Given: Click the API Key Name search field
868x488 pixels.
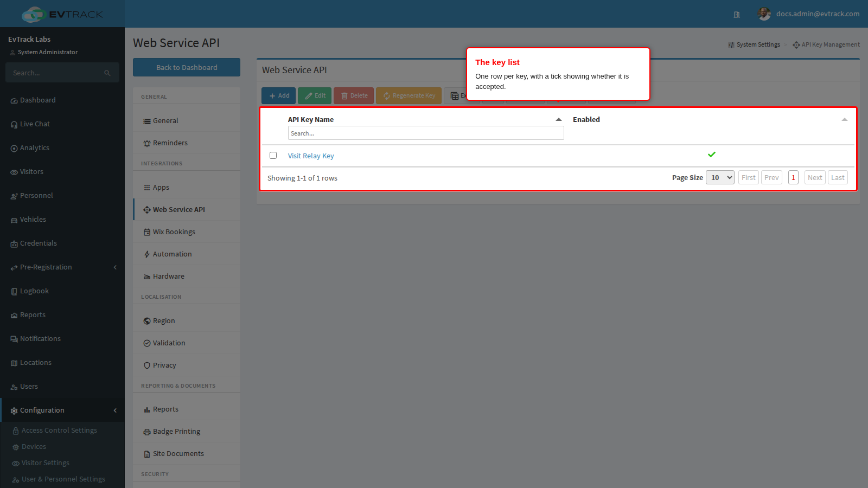Looking at the screenshot, I should (426, 133).
